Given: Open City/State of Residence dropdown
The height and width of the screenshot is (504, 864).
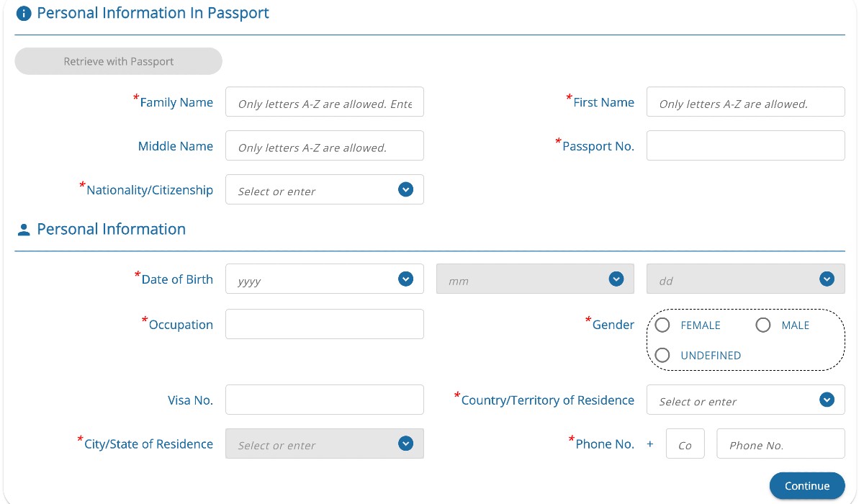Looking at the screenshot, I should coord(405,444).
